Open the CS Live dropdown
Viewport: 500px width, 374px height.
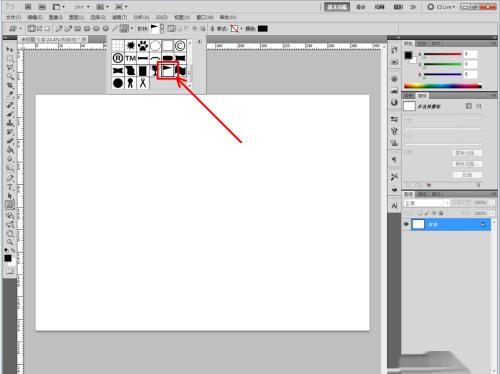441,7
